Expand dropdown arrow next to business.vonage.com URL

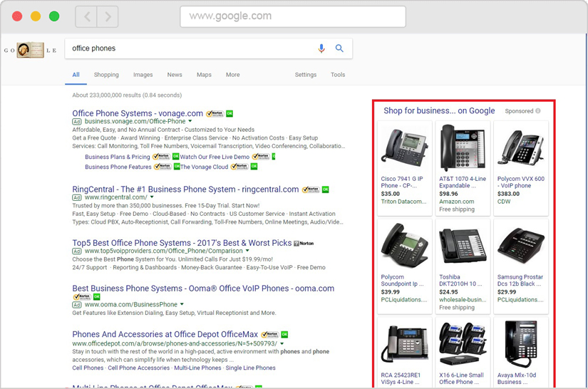coord(188,122)
